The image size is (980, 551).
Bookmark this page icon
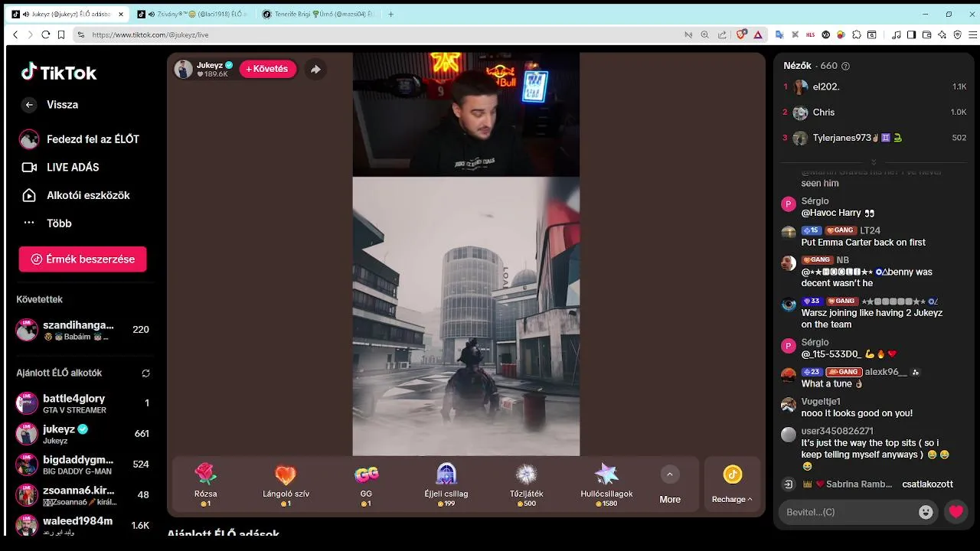pyautogui.click(x=60, y=34)
